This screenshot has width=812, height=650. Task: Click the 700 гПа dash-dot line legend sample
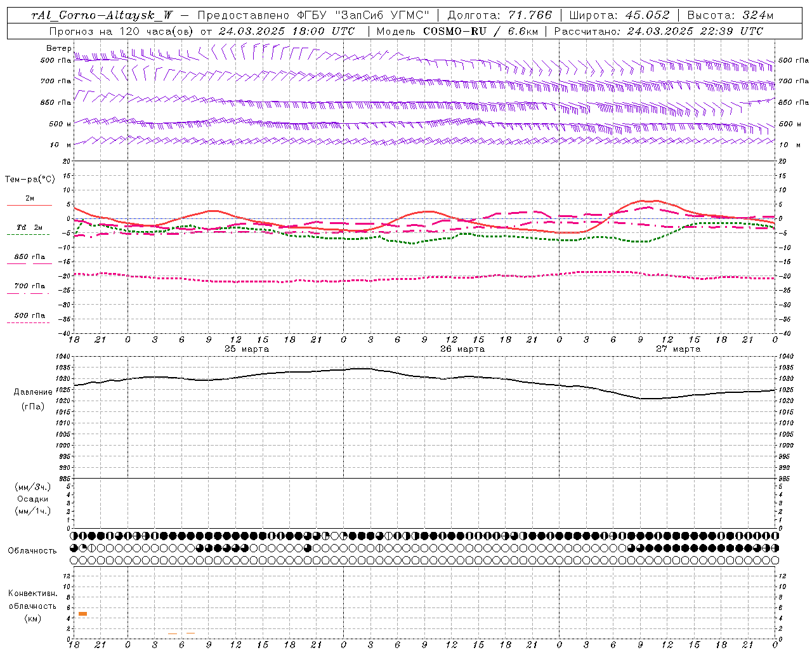(x=28, y=293)
